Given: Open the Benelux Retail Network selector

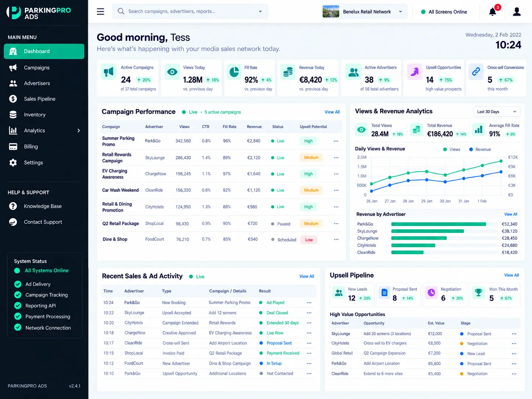Looking at the screenshot, I should click(x=364, y=12).
